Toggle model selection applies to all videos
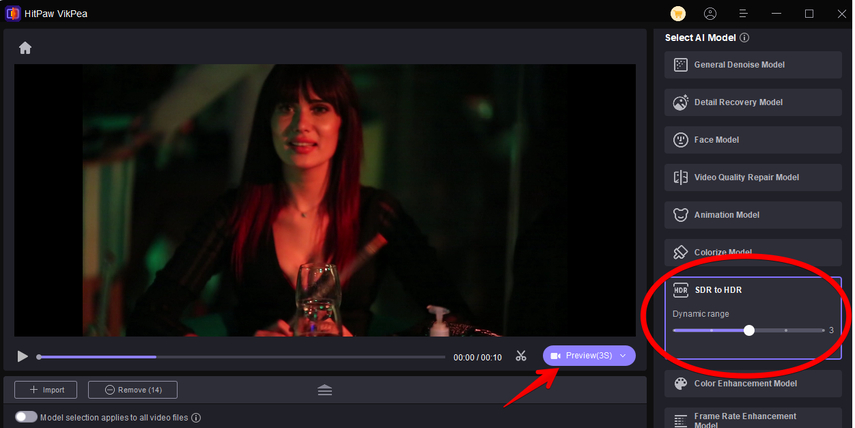The width and height of the screenshot is (855, 428). point(26,417)
